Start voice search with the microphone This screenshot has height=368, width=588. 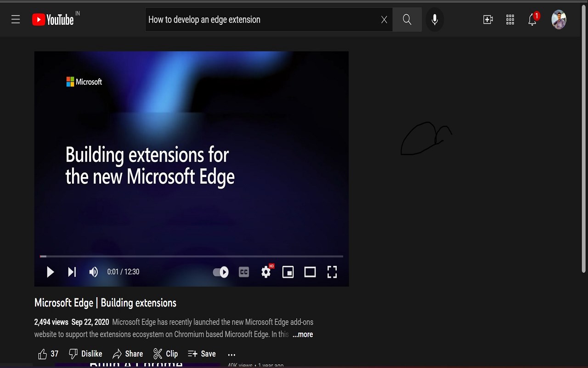coord(435,19)
